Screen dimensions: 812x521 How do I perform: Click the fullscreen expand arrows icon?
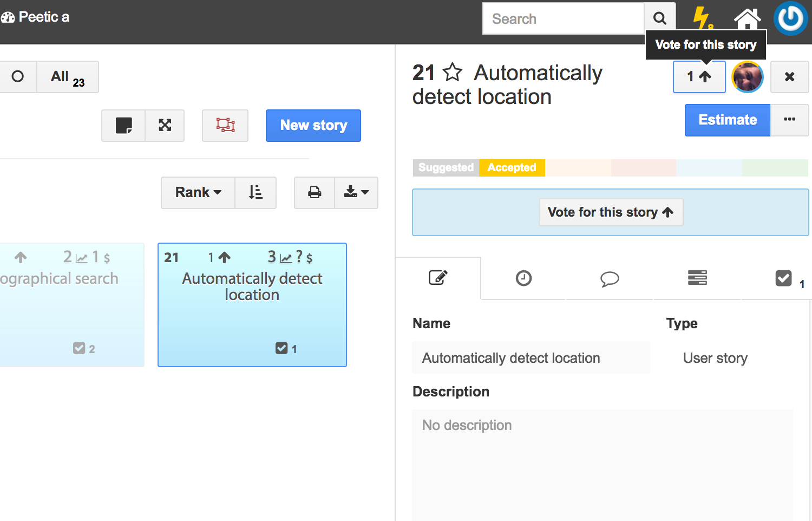click(x=165, y=126)
